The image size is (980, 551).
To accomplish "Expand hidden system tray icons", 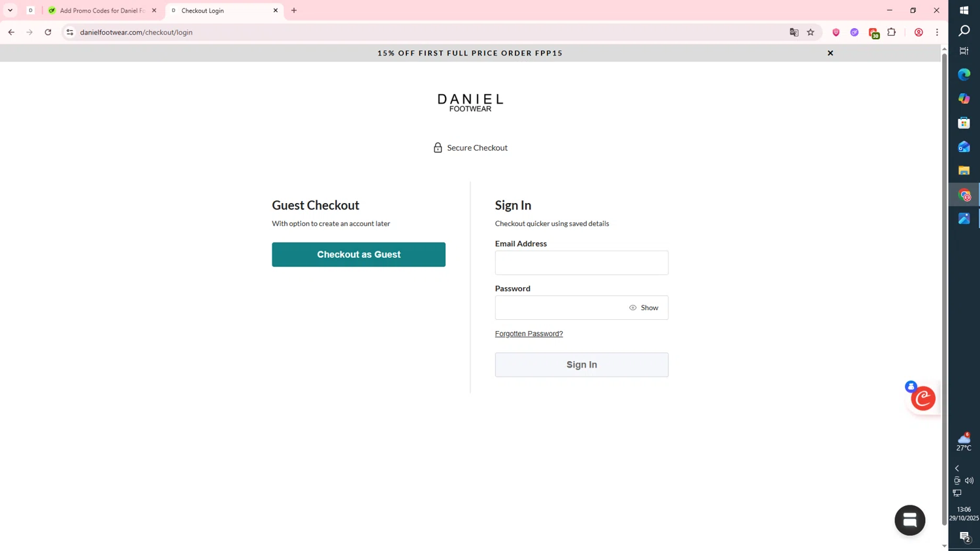I will tap(957, 468).
